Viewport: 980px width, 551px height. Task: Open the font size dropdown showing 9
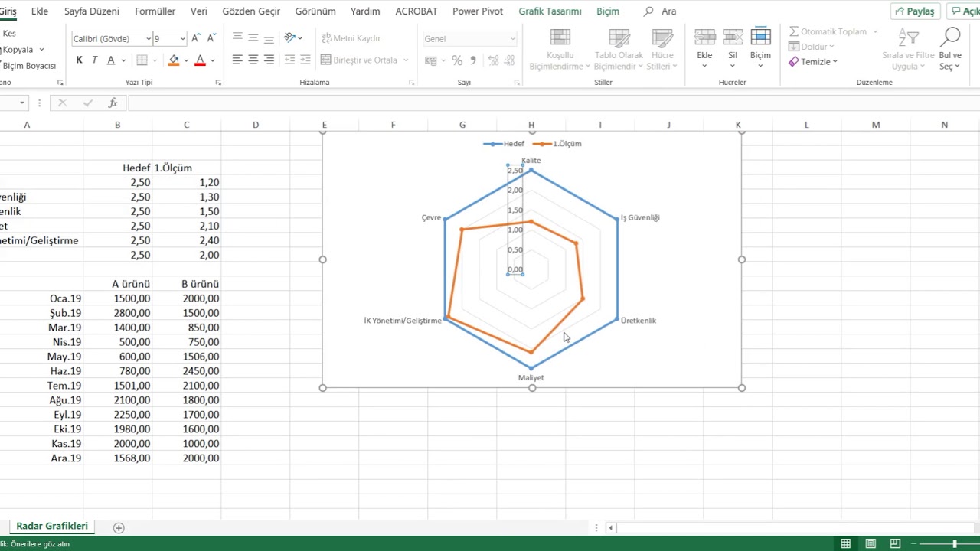pos(182,39)
